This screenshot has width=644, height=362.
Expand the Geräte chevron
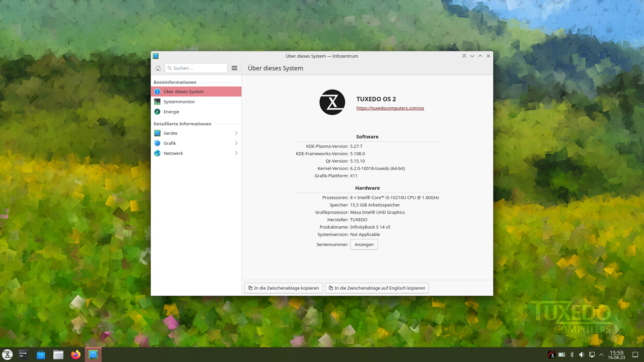(x=236, y=133)
